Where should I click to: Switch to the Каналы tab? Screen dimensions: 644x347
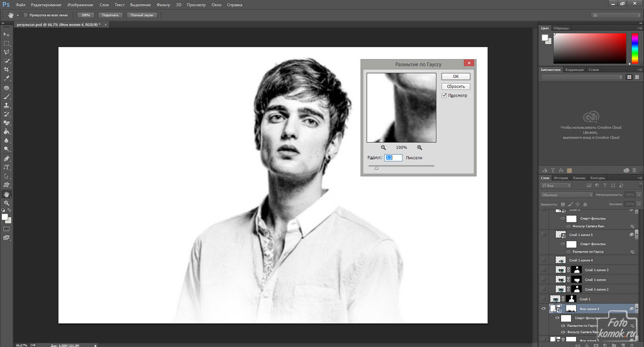pos(579,178)
